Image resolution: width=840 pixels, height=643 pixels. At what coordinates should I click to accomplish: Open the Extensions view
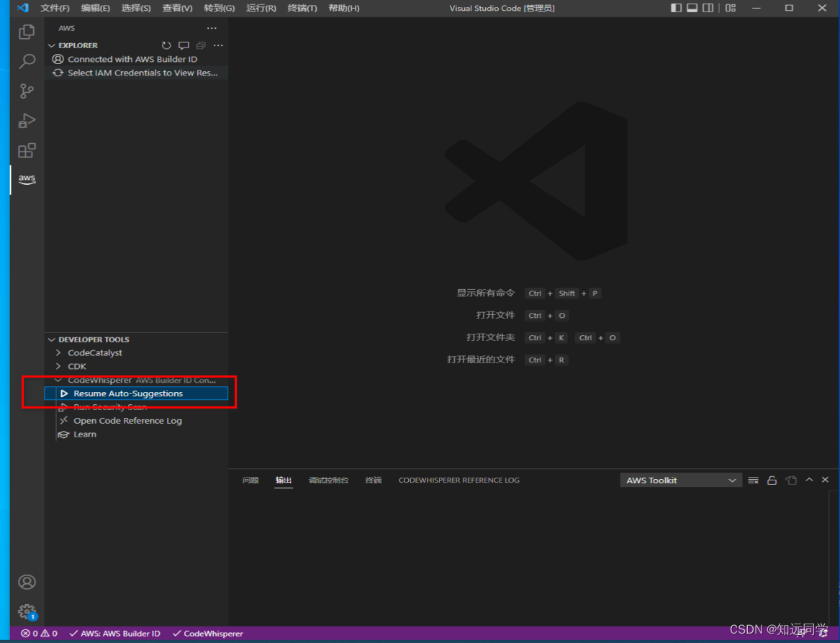click(x=26, y=150)
